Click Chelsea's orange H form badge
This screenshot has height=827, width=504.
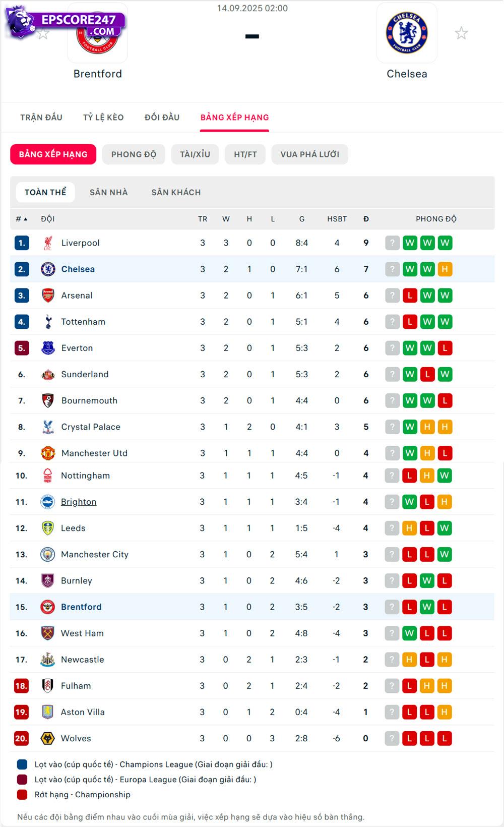445,269
